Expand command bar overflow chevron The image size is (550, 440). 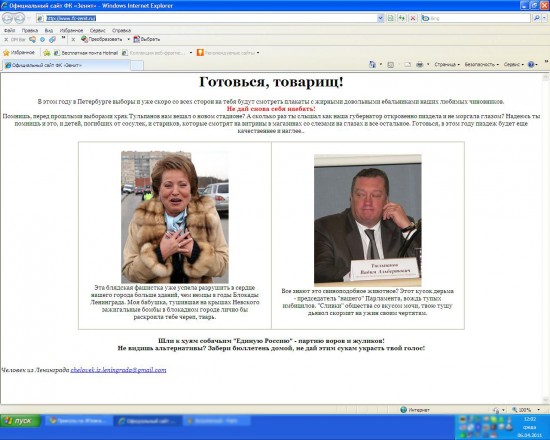546,62
